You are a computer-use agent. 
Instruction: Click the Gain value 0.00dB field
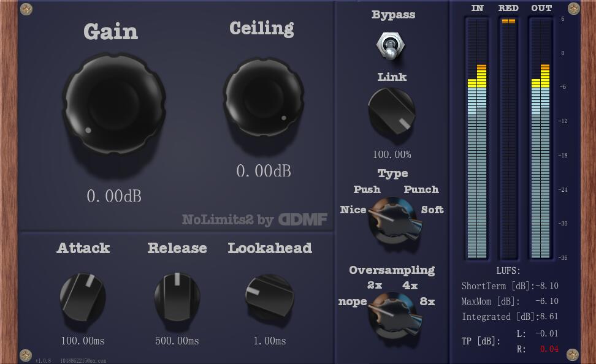click(x=113, y=196)
